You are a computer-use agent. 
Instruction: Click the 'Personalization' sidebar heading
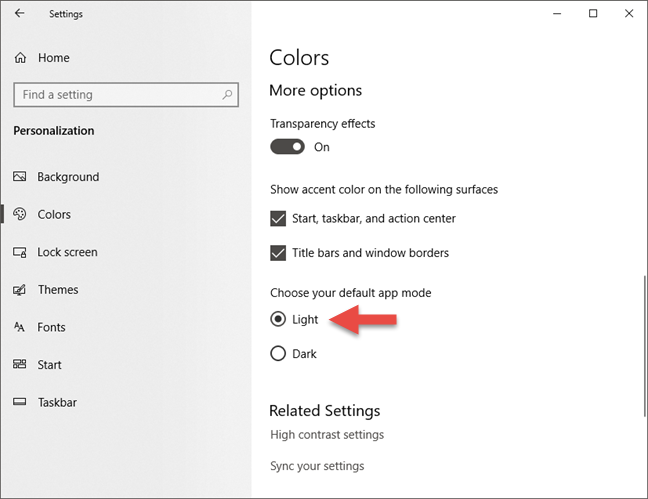pos(54,131)
